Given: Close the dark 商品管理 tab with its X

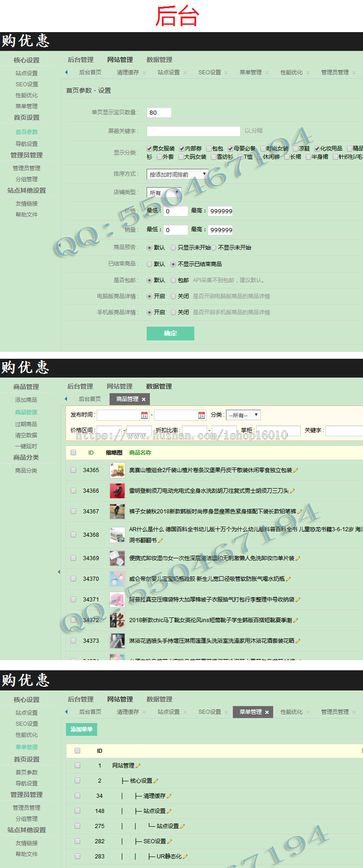Looking at the screenshot, I should point(143,400).
